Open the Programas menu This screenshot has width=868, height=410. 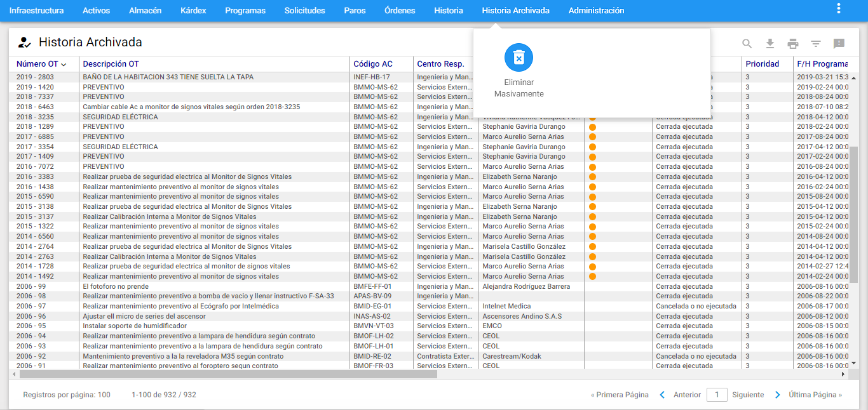coord(245,11)
